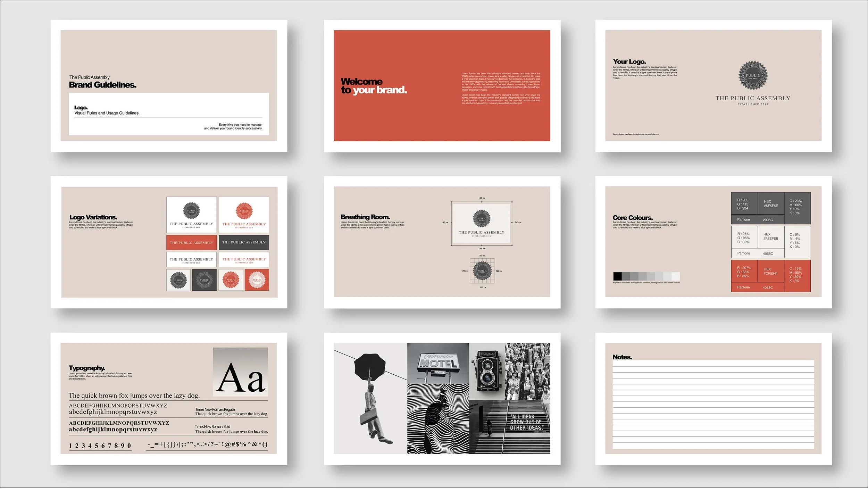Click the Times New Roman: Bold label
The width and height of the screenshot is (868, 491).
(212, 427)
